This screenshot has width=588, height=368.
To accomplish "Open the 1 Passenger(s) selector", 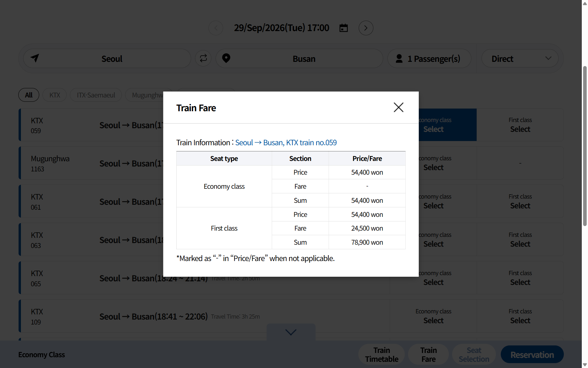I will 429,59.
